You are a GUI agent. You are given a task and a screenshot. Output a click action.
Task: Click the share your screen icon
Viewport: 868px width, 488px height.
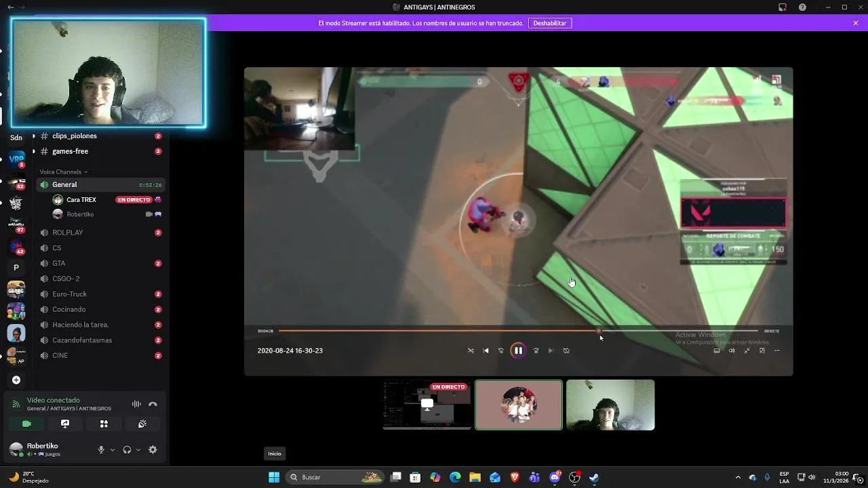tap(65, 424)
